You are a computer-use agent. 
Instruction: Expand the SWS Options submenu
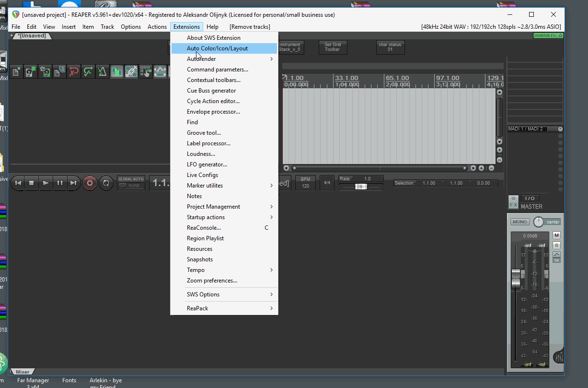(x=224, y=294)
